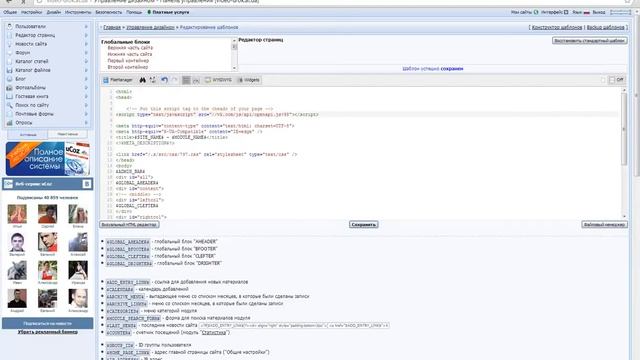Open the Инструменты menu

coord(78,12)
